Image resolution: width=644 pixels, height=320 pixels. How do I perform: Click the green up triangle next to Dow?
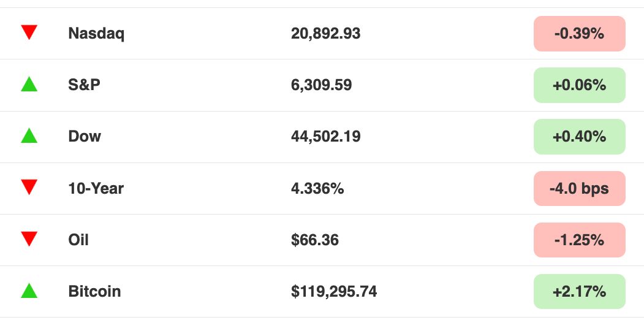(x=29, y=135)
